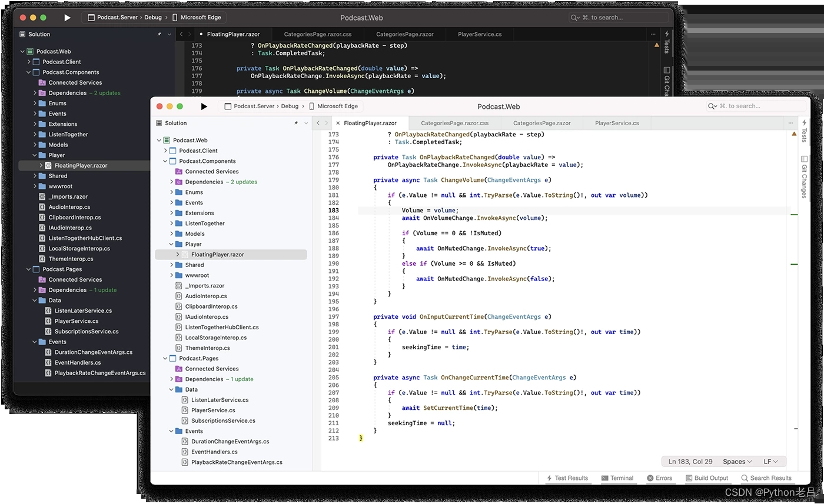824x504 pixels.
Task: Open the Terminal tool window
Action: [617, 478]
